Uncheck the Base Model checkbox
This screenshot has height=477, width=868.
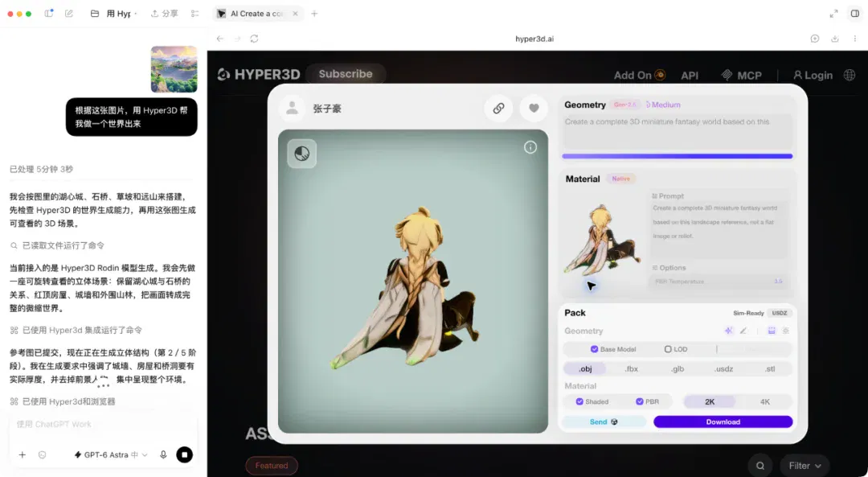(x=594, y=349)
